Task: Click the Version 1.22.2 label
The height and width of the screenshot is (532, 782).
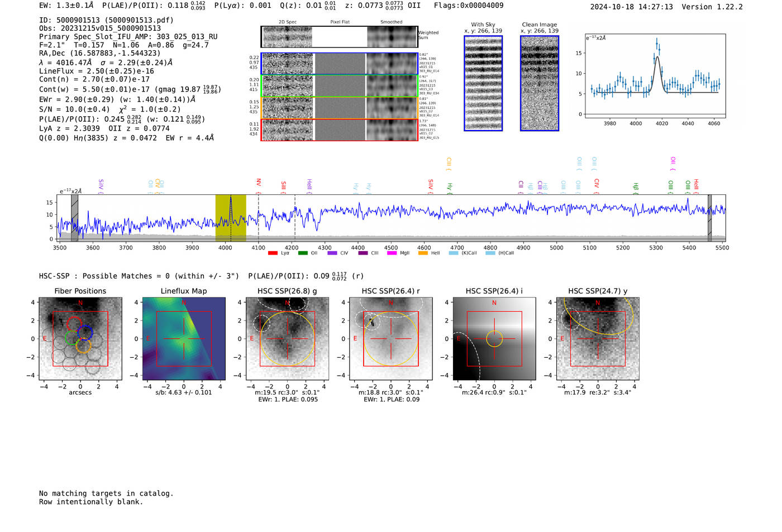Action: point(713,7)
